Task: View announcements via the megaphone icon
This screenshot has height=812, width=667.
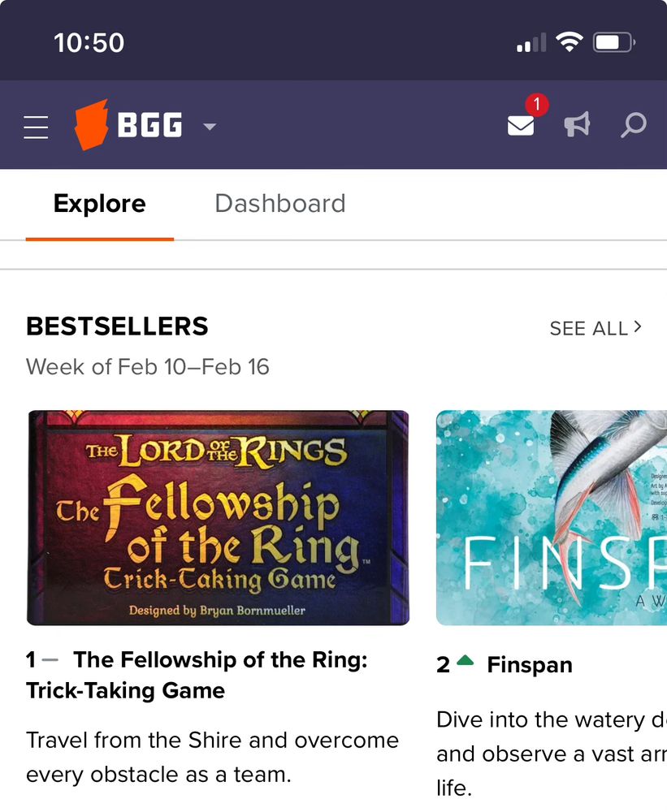Action: click(577, 124)
